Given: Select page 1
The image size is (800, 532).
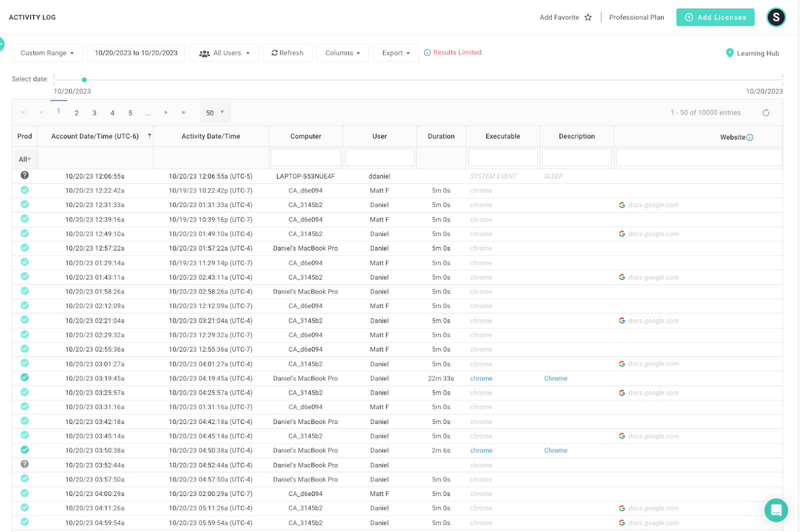Looking at the screenshot, I should coord(58,111).
